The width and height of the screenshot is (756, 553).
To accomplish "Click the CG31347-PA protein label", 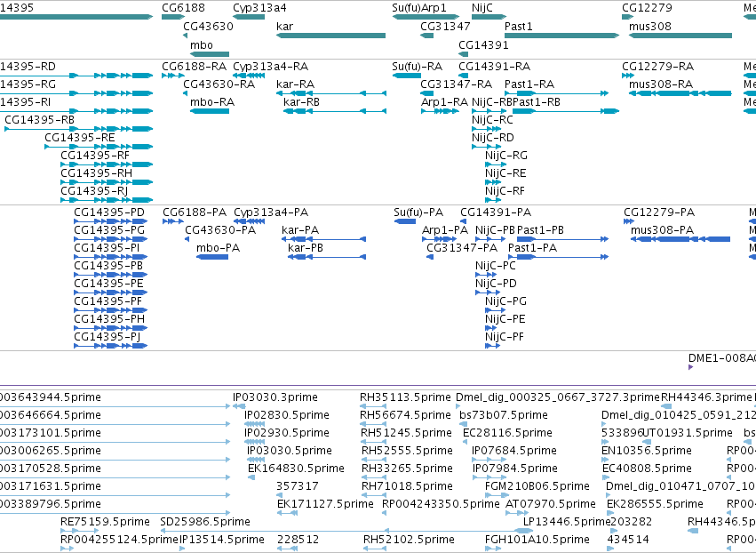I will (462, 248).
